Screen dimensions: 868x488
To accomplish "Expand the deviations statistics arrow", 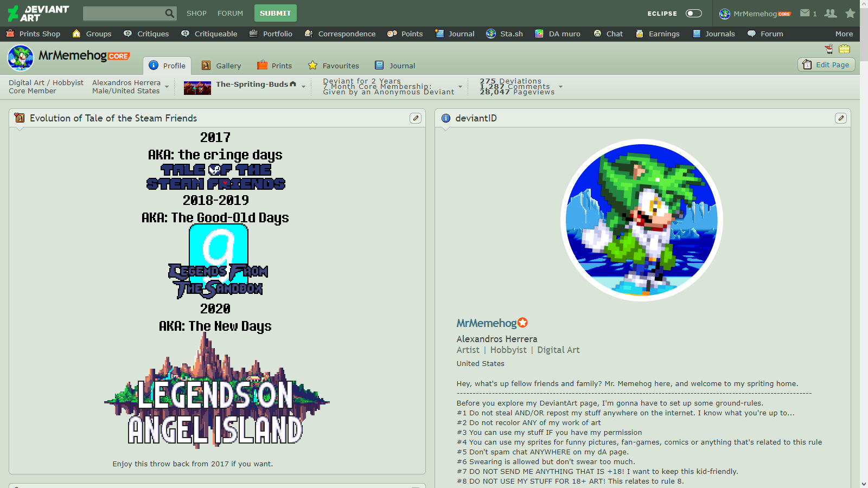I will (x=560, y=87).
